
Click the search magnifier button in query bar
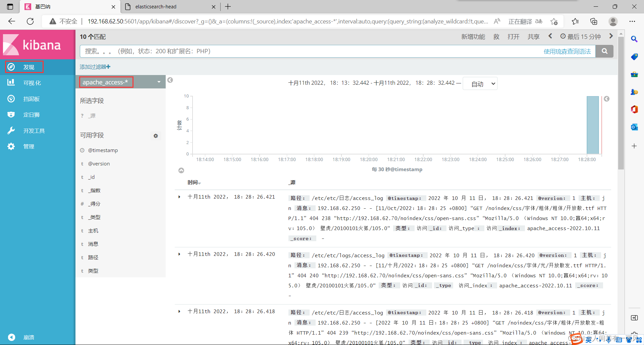tap(604, 51)
